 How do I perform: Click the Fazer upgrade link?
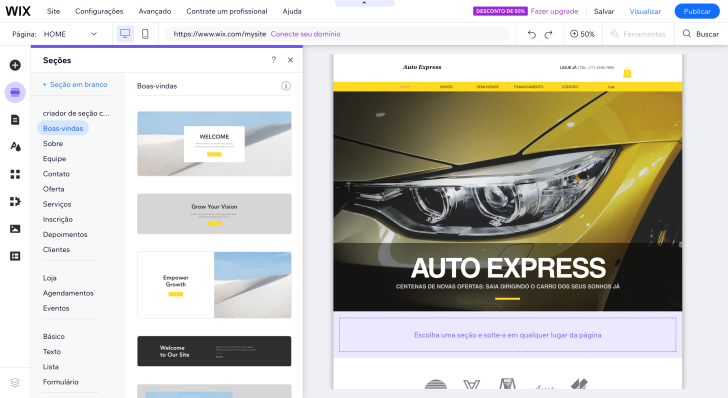pyautogui.click(x=554, y=11)
